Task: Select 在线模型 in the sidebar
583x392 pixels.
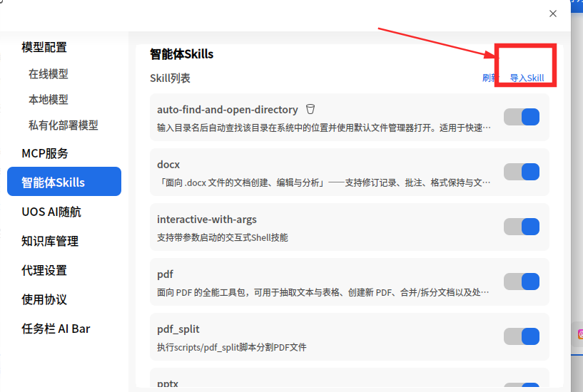Action: (49, 74)
